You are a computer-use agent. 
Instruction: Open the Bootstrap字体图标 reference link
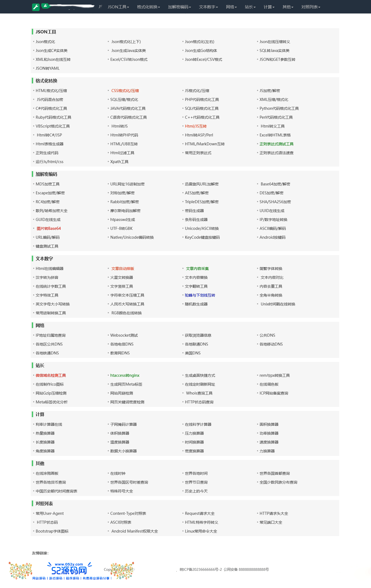tap(52, 531)
